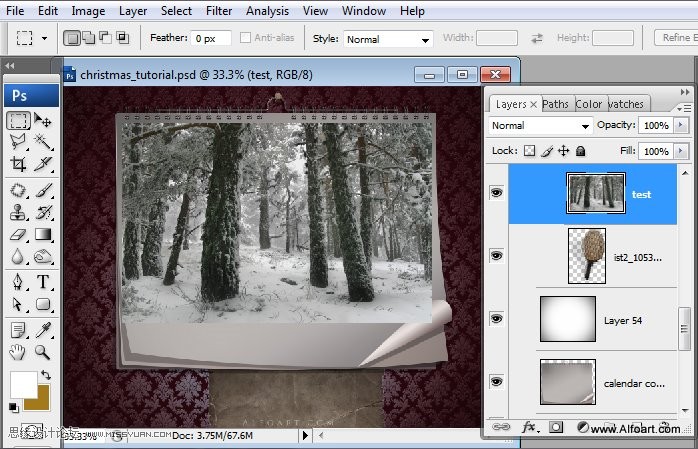Choose the Gradient tool
698x449 pixels.
[x=43, y=235]
